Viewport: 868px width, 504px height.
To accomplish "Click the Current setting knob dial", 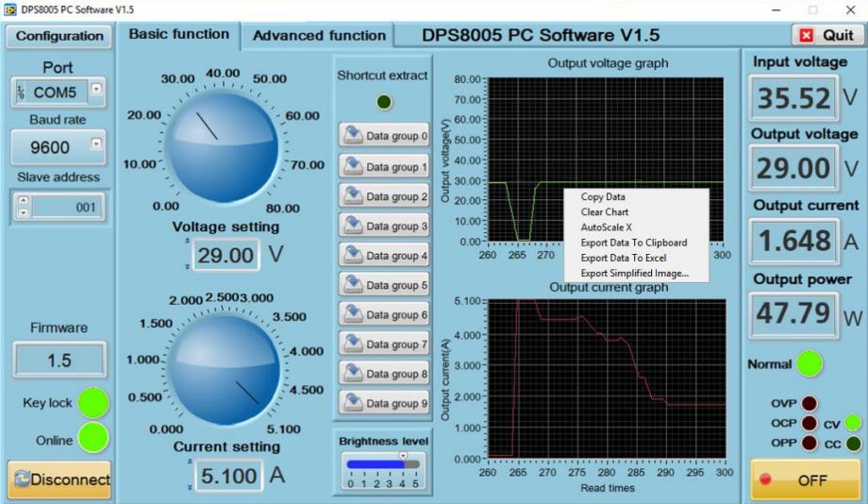I will (x=223, y=369).
